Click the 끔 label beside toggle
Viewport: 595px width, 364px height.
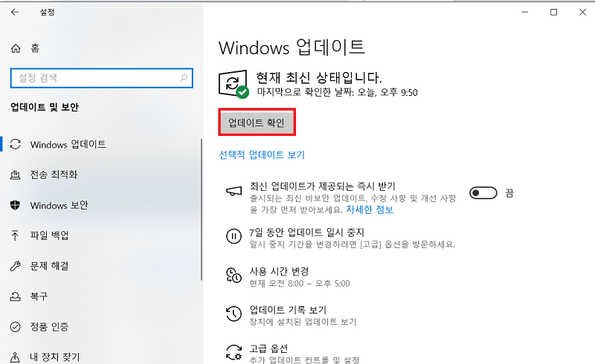[509, 193]
